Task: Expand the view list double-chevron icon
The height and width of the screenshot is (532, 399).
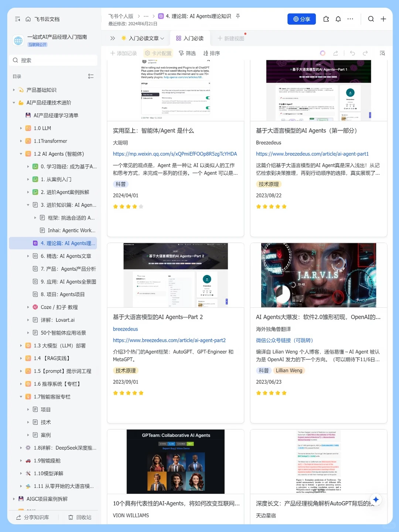Action: pos(113,38)
